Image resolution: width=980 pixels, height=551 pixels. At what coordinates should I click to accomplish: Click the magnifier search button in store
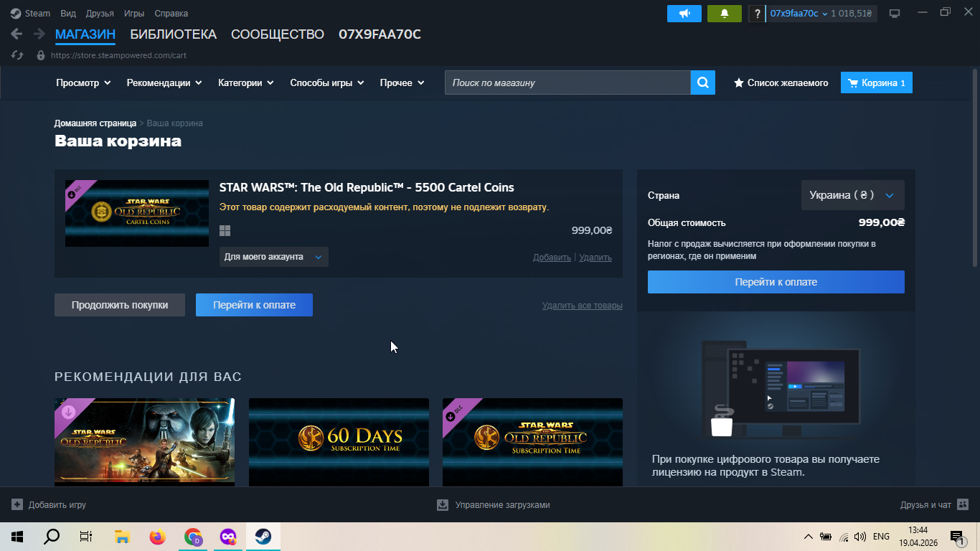coord(703,83)
